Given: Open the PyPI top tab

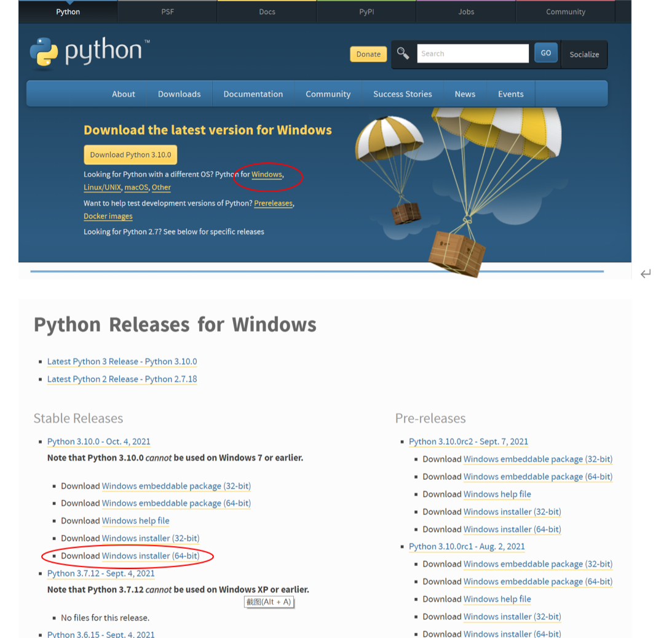Looking at the screenshot, I should tap(366, 12).
